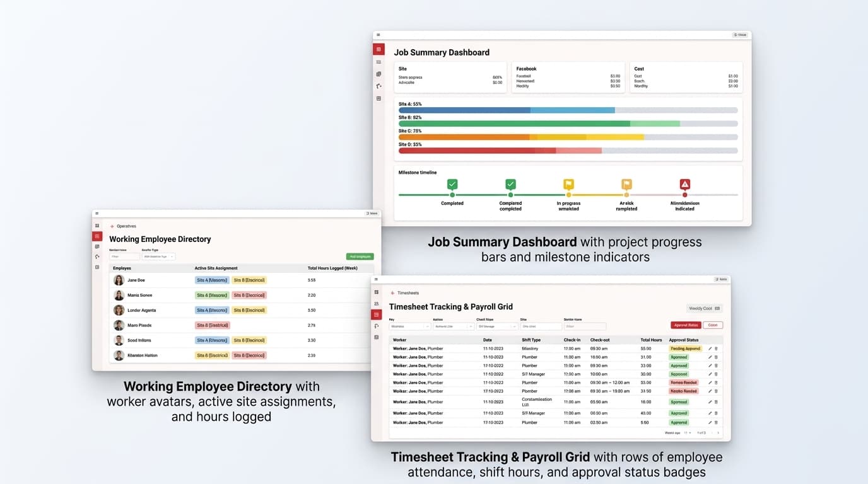Open the Check Slipe filter dropdown
Screen dimensions: 868x484
click(x=497, y=326)
